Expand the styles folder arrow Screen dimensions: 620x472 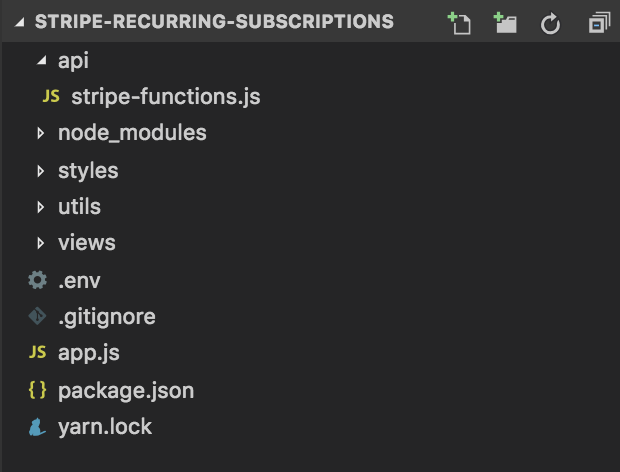[x=40, y=171]
